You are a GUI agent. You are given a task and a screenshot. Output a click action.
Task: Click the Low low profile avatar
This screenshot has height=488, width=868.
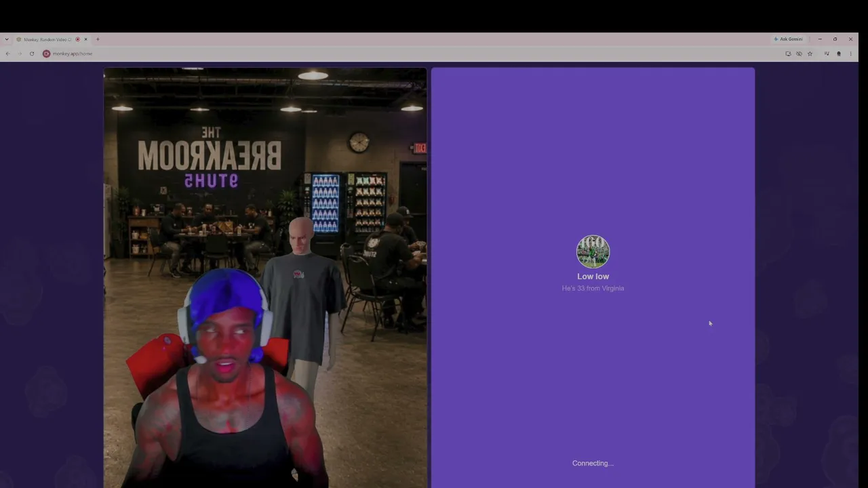click(593, 251)
